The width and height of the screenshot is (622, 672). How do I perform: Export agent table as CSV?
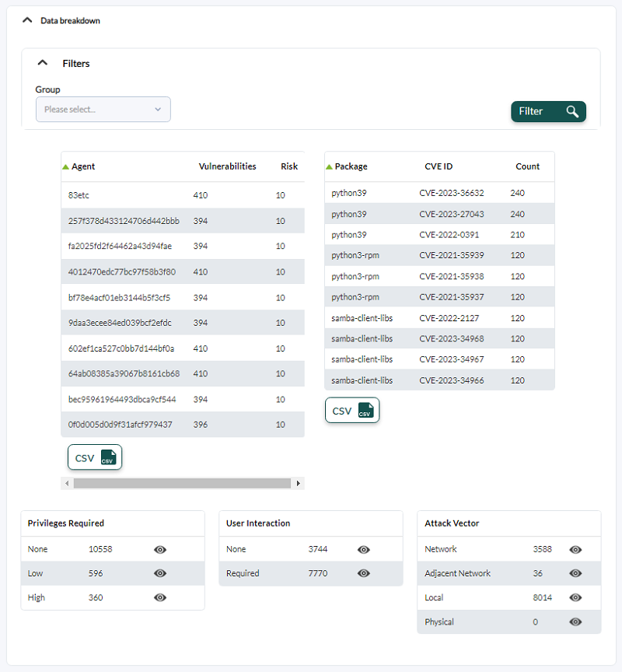coord(95,457)
